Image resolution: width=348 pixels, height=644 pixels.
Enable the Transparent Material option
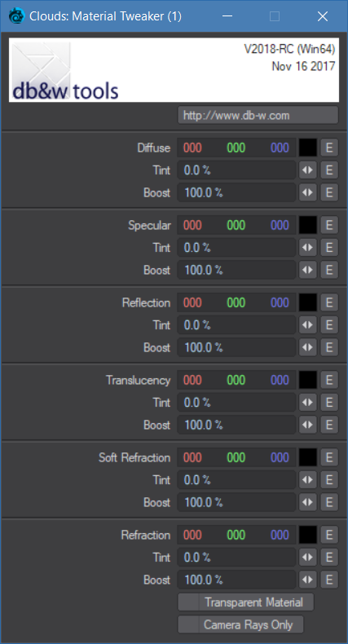[246, 602]
